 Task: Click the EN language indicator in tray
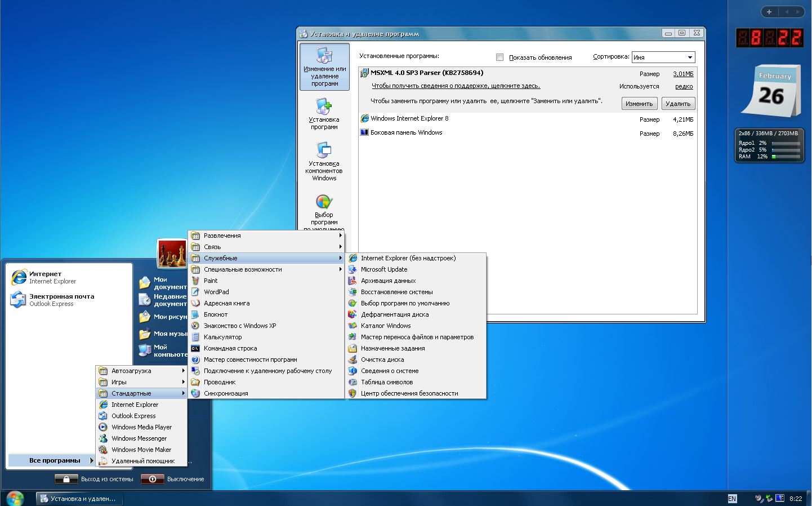click(x=732, y=498)
